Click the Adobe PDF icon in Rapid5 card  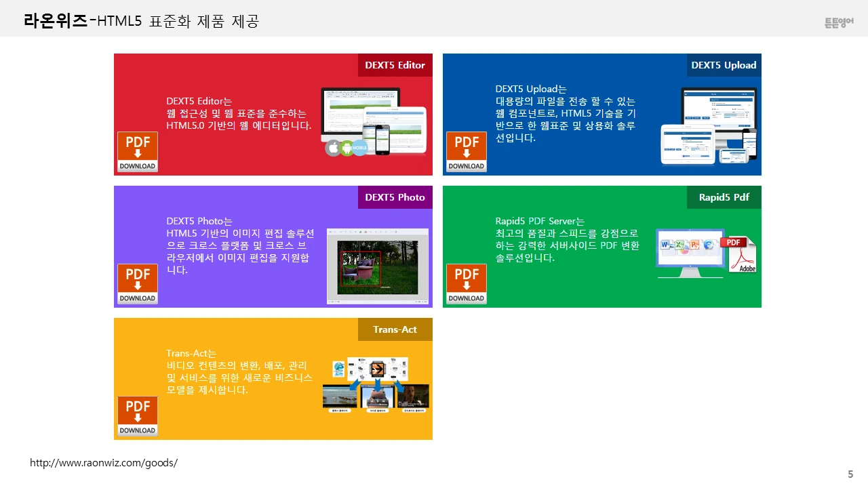tap(739, 255)
